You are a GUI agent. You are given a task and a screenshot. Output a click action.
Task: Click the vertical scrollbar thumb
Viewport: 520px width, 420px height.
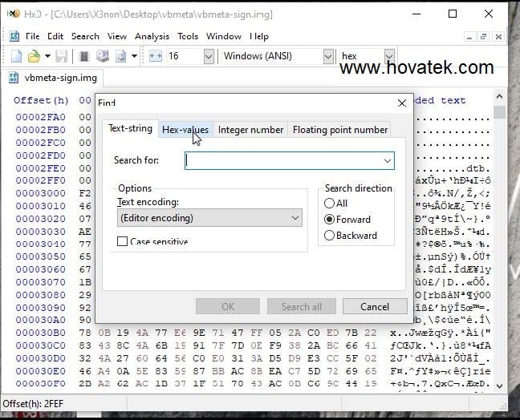[x=499, y=112]
